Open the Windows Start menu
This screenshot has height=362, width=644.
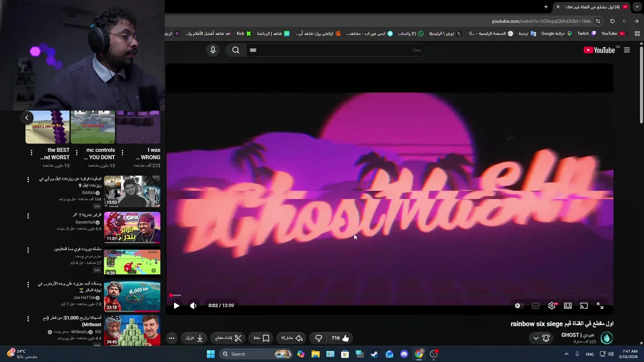pyautogui.click(x=211, y=354)
